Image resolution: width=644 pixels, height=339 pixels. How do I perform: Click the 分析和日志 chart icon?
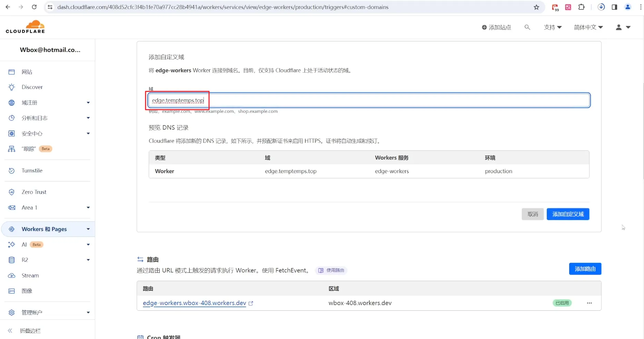point(12,118)
